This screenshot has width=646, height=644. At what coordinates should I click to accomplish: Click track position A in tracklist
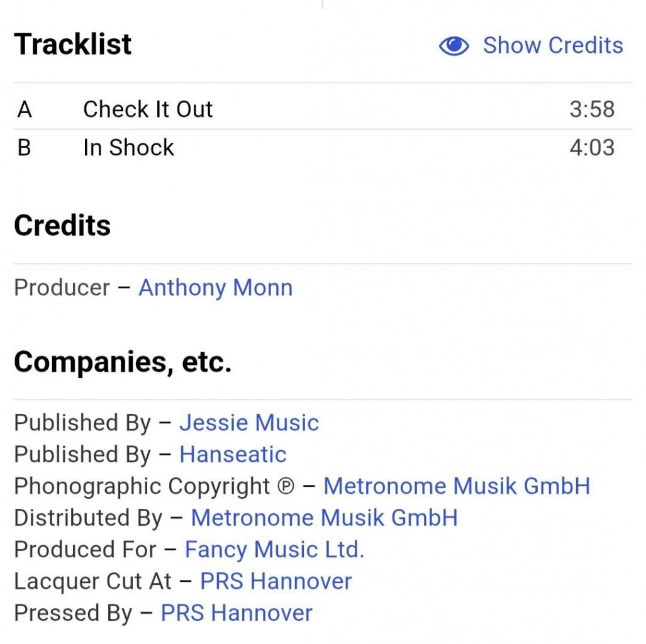click(x=24, y=109)
